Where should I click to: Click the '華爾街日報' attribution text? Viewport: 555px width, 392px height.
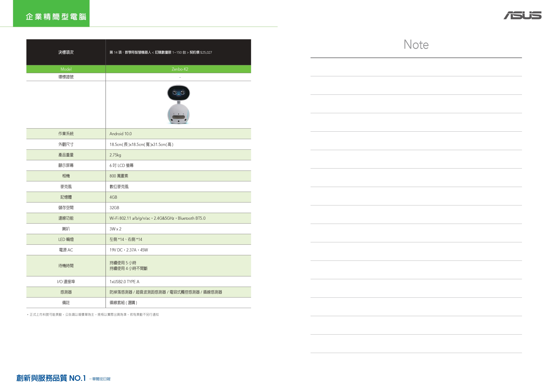[101, 379]
